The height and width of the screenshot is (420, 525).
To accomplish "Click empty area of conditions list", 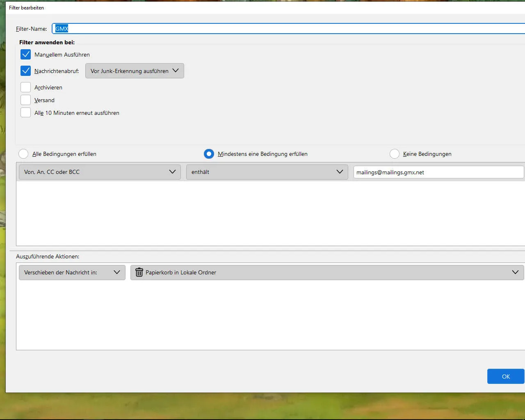I will coord(271,213).
